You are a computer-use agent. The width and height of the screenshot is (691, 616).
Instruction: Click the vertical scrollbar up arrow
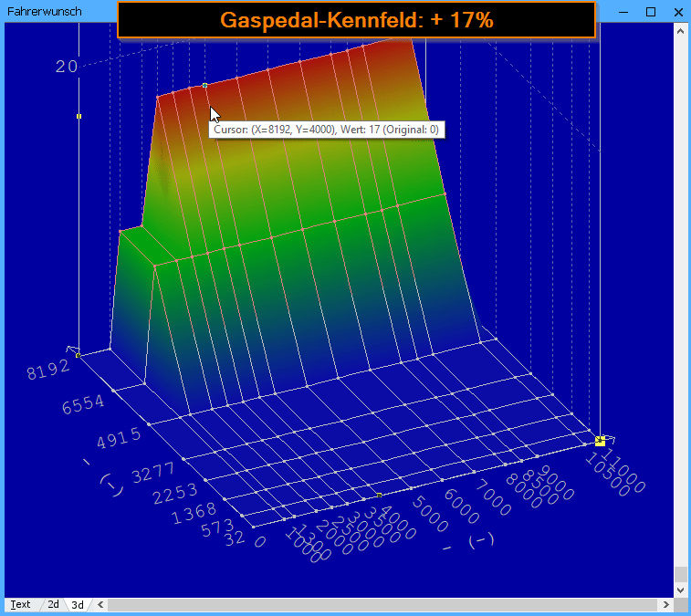point(680,29)
